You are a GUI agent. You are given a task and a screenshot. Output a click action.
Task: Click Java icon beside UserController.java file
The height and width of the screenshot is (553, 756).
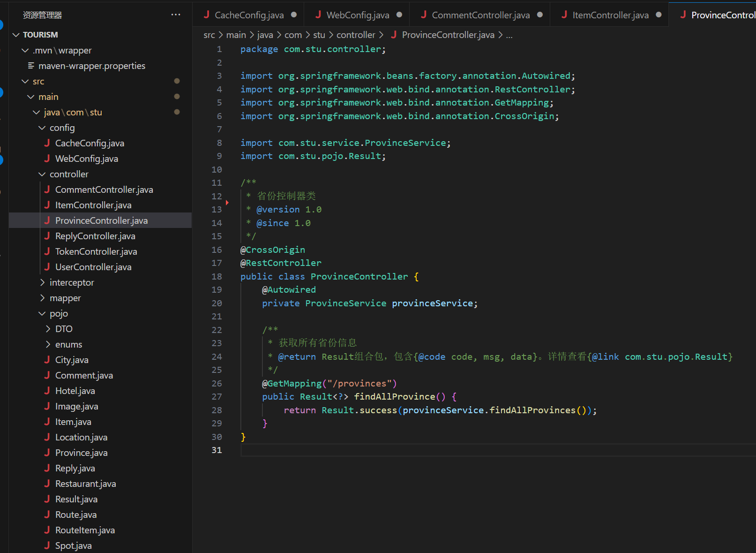[47, 267]
